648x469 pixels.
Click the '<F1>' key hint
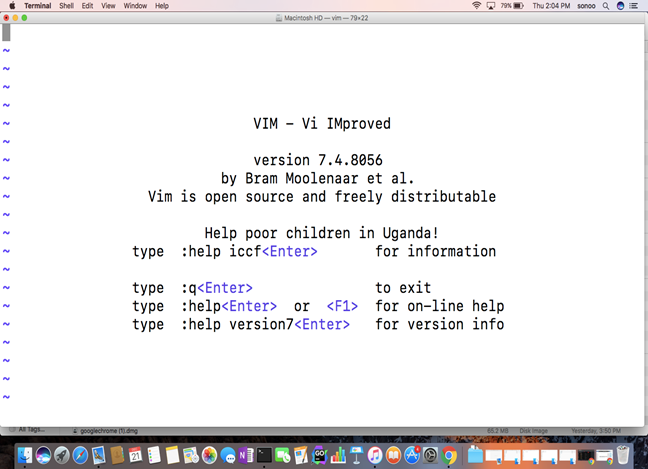(342, 306)
